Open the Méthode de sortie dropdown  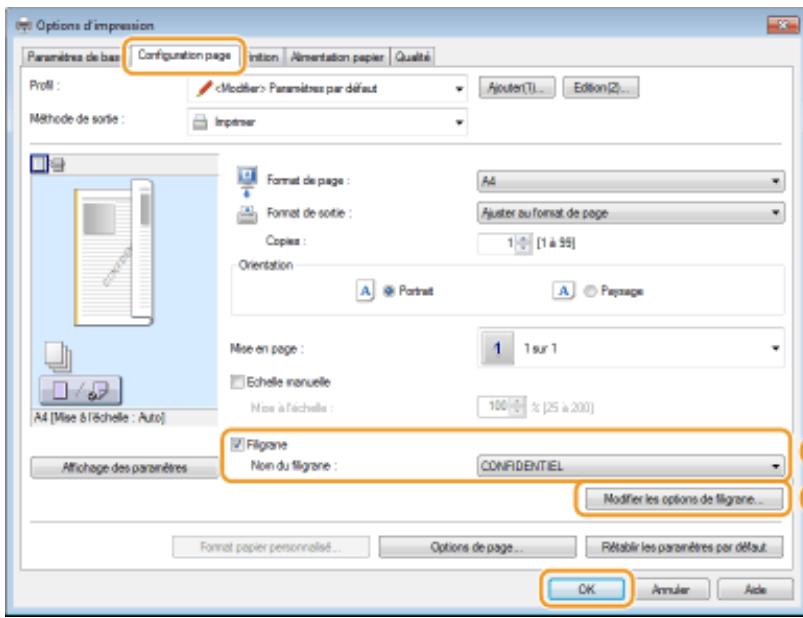click(x=327, y=122)
